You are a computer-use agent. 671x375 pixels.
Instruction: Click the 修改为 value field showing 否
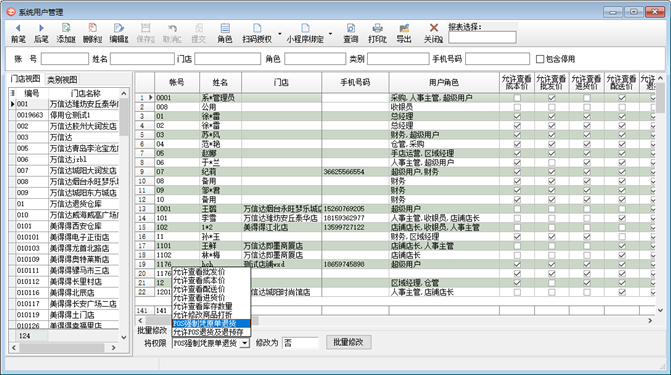coord(300,343)
